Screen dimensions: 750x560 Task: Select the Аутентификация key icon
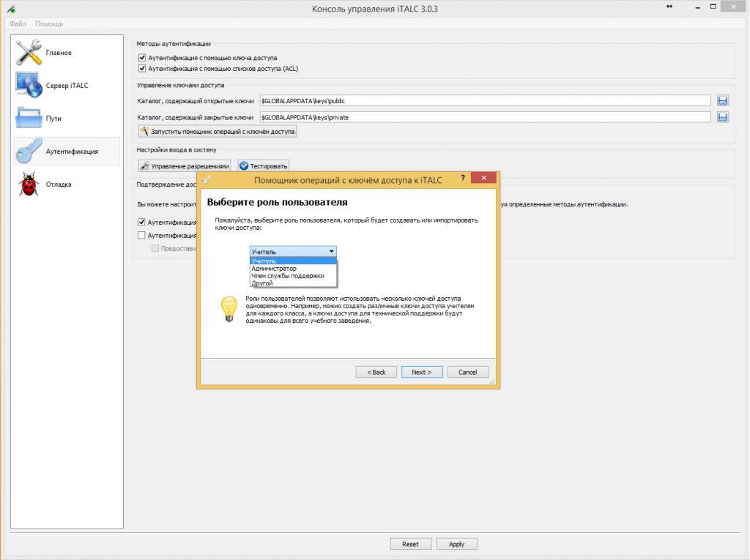[29, 151]
